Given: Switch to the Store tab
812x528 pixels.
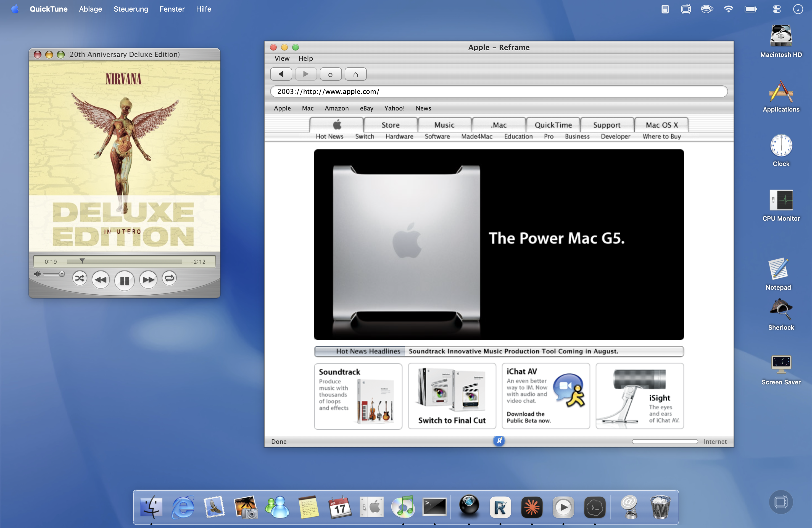Looking at the screenshot, I should pos(391,125).
